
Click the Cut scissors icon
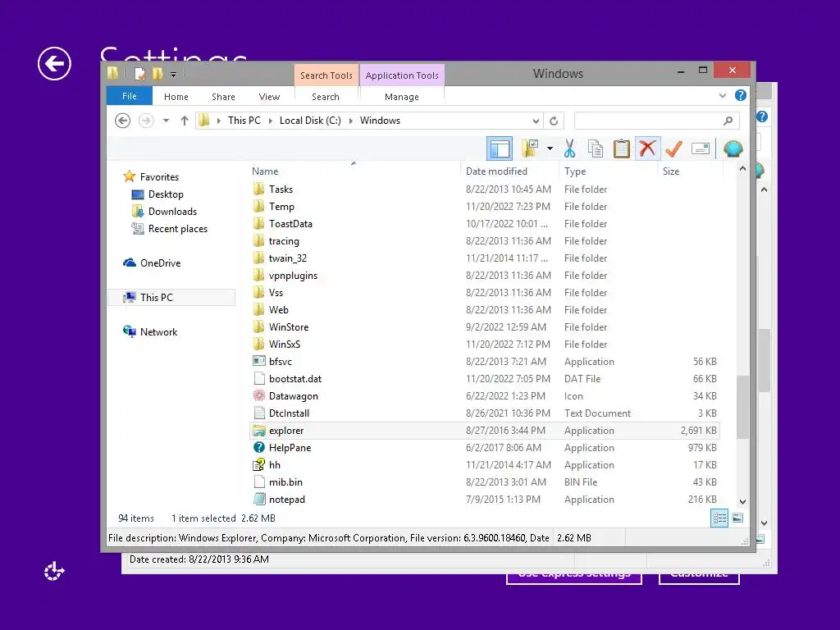tap(569, 148)
